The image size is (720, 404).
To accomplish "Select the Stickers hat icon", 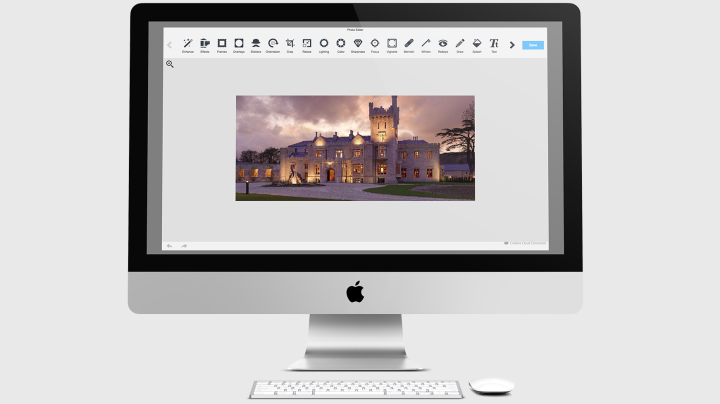I will click(256, 44).
